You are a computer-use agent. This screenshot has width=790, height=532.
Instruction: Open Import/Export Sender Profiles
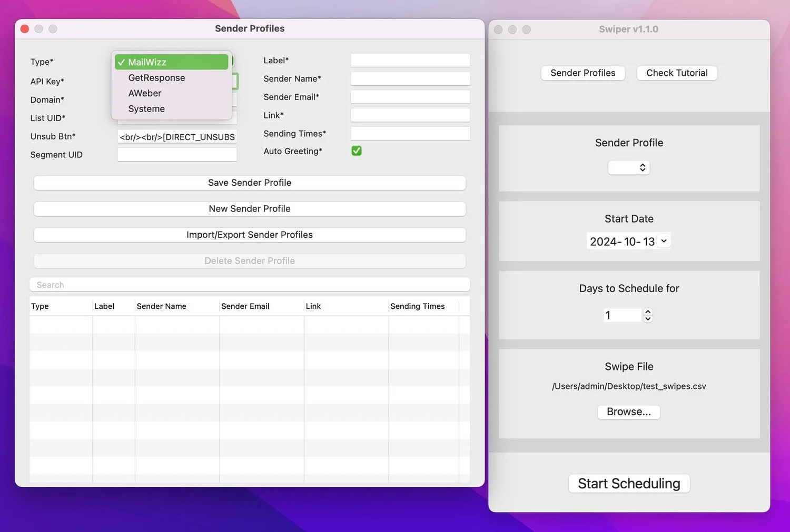tap(250, 235)
